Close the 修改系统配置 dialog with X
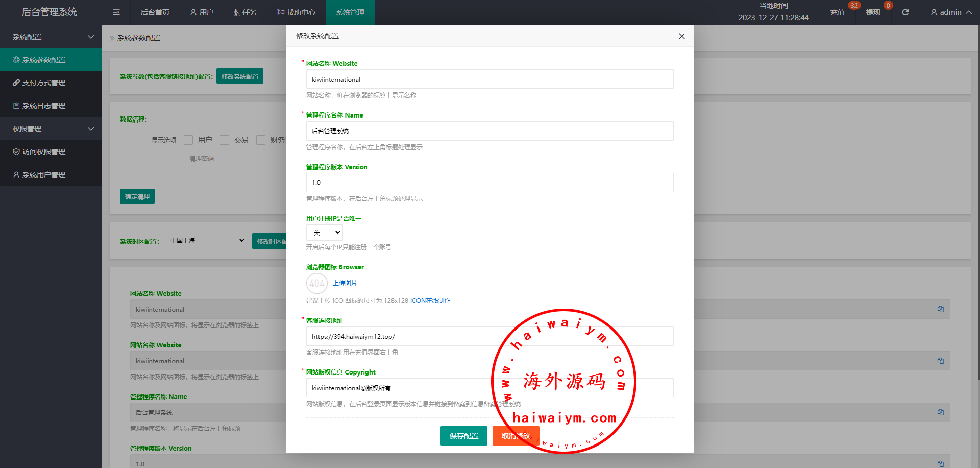980x468 pixels. coord(681,36)
